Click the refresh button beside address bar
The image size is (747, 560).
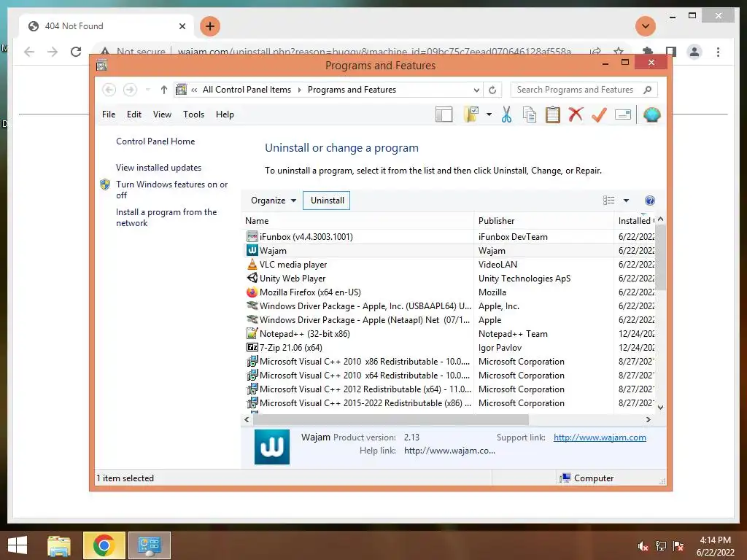(x=492, y=90)
